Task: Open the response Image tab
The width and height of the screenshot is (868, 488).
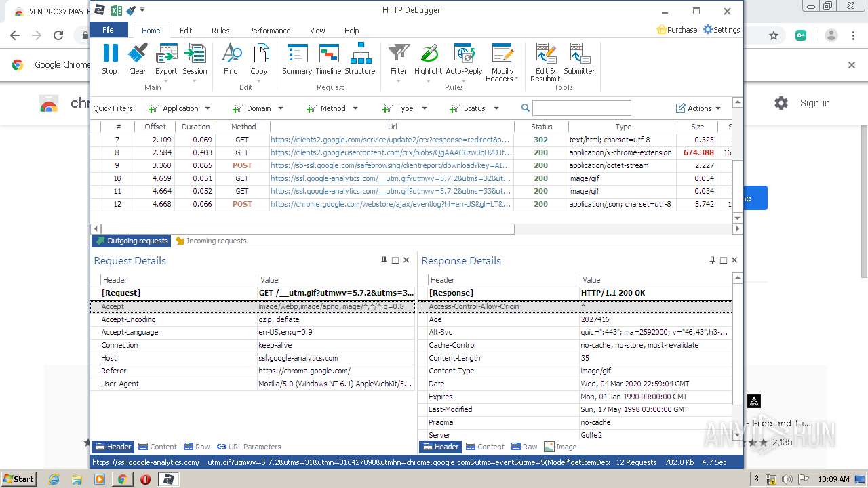Action: coord(560,447)
